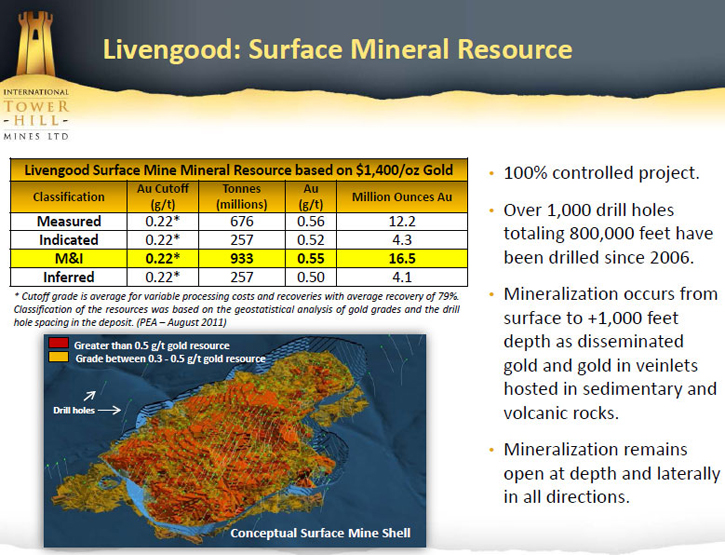
Task: Click the 676 tonnes cell
Action: click(x=242, y=221)
